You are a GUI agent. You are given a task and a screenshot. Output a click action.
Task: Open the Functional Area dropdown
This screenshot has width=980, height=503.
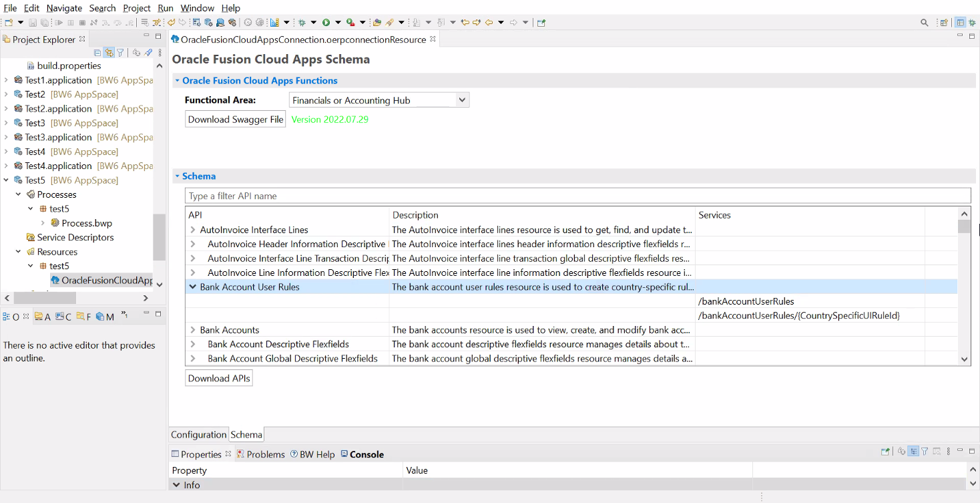tap(461, 100)
